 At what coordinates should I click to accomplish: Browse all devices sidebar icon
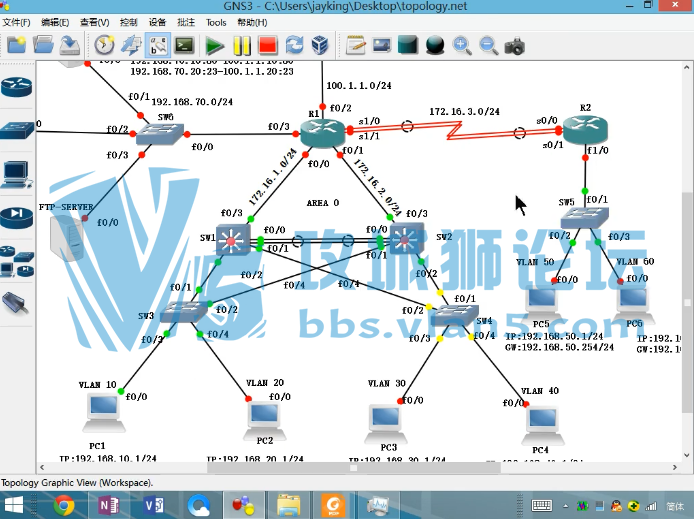[x=17, y=261]
